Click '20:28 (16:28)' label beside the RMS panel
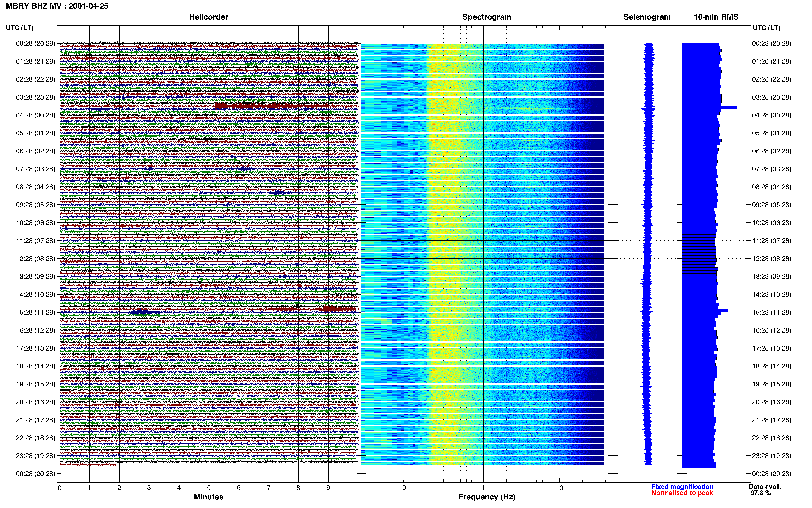The width and height of the screenshot is (812, 508). point(772,402)
